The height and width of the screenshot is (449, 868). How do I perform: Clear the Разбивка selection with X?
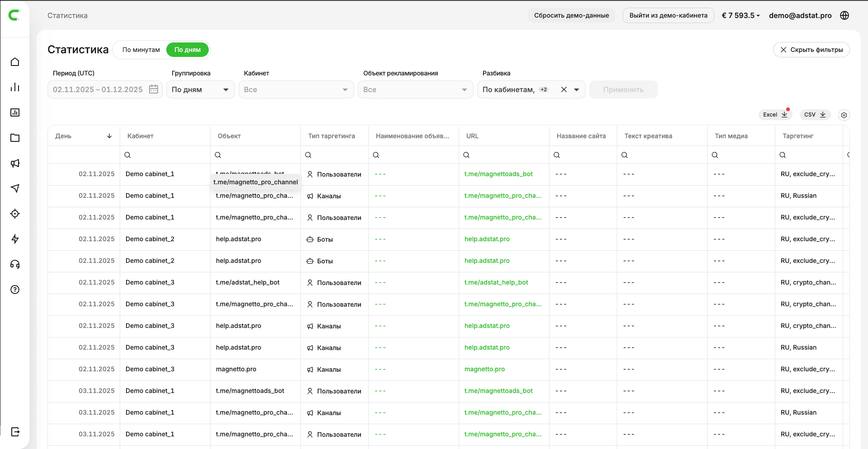click(563, 89)
